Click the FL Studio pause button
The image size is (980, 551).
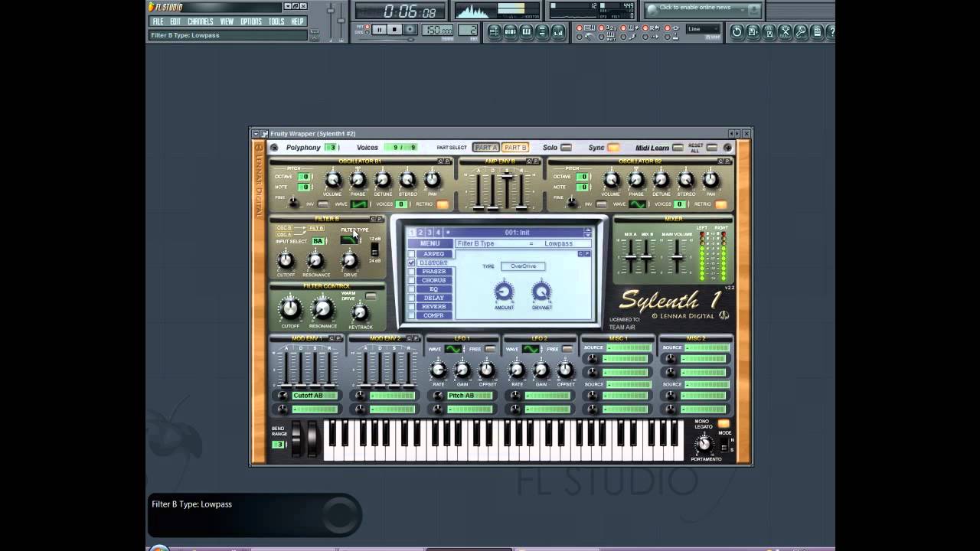click(x=379, y=29)
